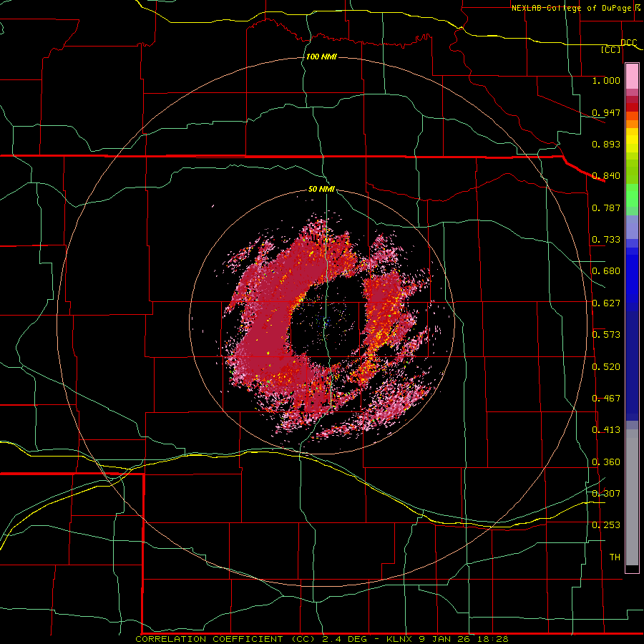Viewport: 644px width, 644px height.
Task: Select the 0.787 scale value
Action: (x=606, y=208)
